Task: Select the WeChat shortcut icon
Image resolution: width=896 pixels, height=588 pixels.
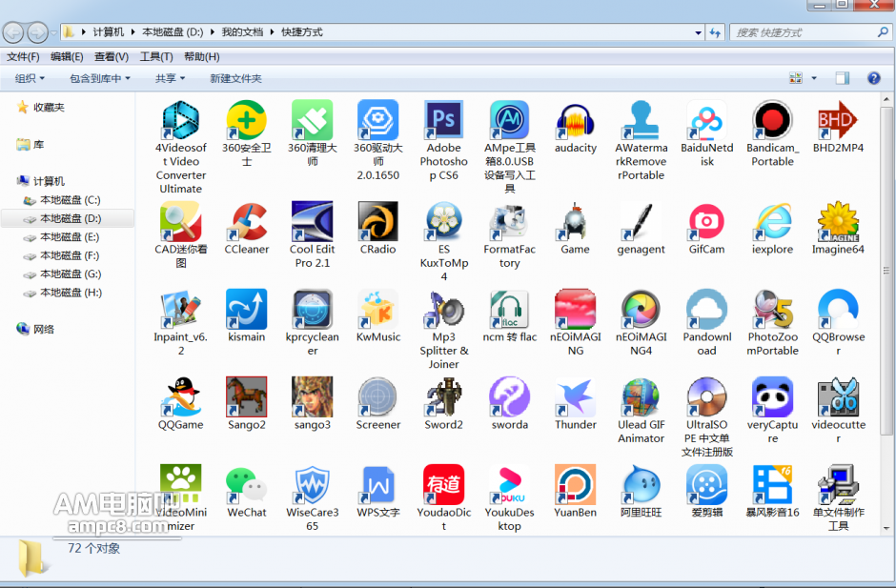Action: click(x=246, y=484)
